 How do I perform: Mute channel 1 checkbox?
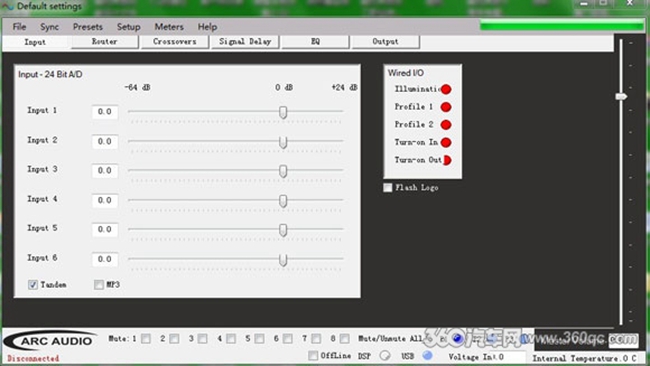tap(146, 339)
